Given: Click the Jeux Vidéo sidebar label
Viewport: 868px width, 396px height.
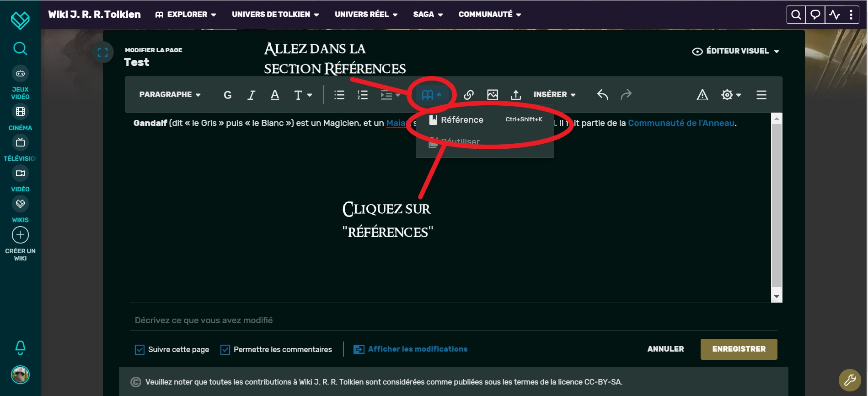Looking at the screenshot, I should pyautogui.click(x=20, y=93).
